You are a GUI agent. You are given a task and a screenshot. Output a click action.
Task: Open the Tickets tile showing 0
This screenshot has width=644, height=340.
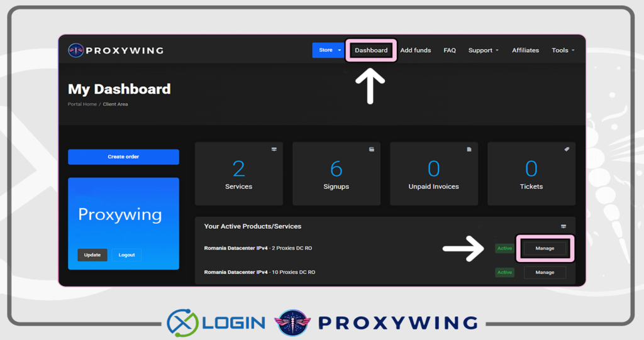pyautogui.click(x=531, y=173)
